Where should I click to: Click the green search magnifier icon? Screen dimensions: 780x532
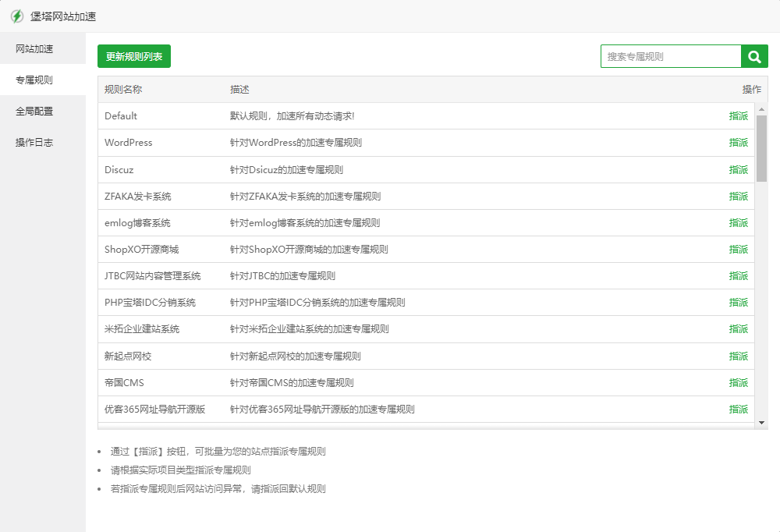point(754,57)
